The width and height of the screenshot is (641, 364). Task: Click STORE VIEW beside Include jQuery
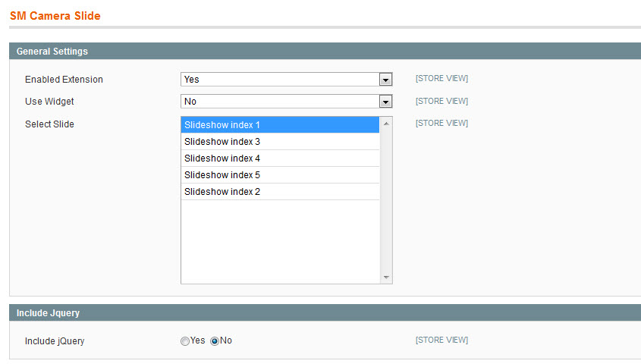pyautogui.click(x=442, y=340)
